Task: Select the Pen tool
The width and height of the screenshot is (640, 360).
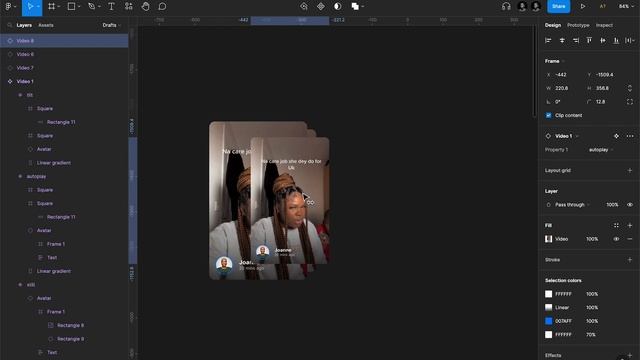Action: pyautogui.click(x=91, y=7)
